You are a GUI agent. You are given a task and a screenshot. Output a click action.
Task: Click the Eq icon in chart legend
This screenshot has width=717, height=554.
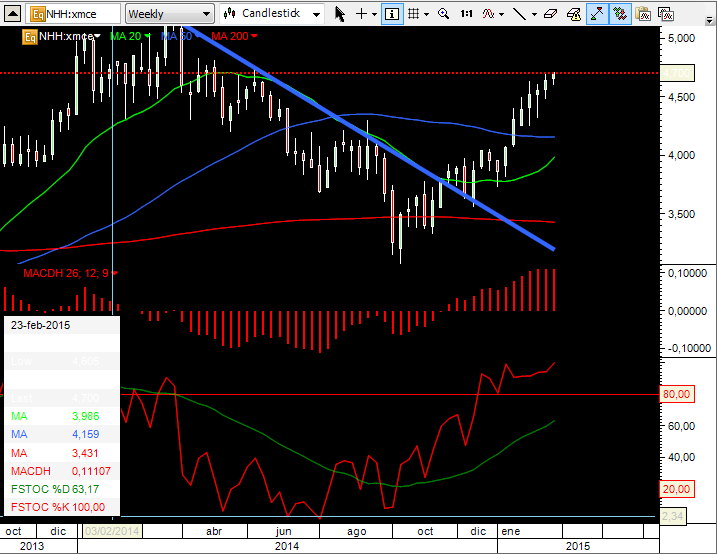[x=30, y=36]
